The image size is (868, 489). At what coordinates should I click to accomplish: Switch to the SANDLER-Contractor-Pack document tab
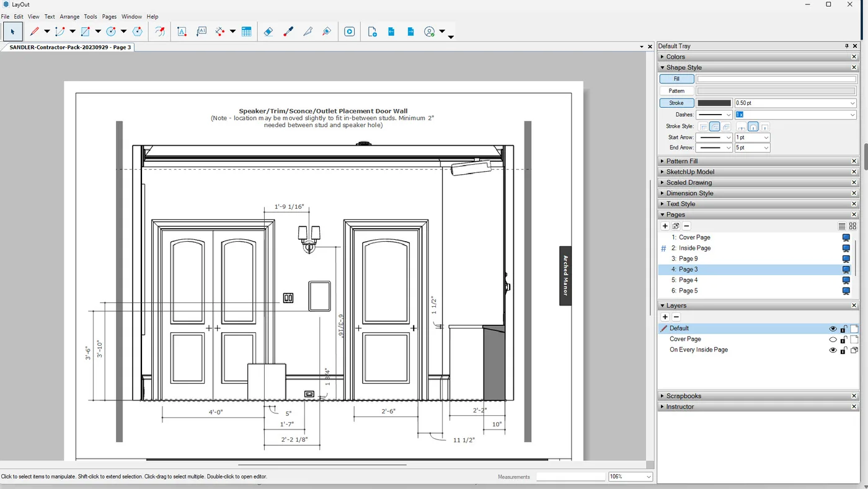(68, 46)
